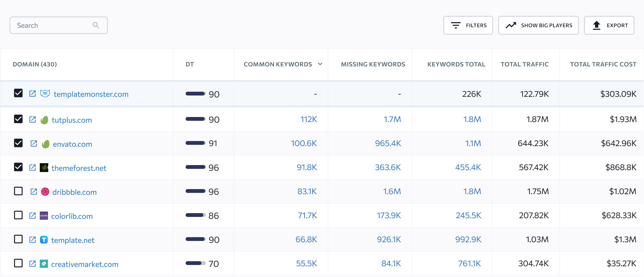Sort by Domain (430) column header
The width and height of the screenshot is (644, 277).
click(x=35, y=64)
